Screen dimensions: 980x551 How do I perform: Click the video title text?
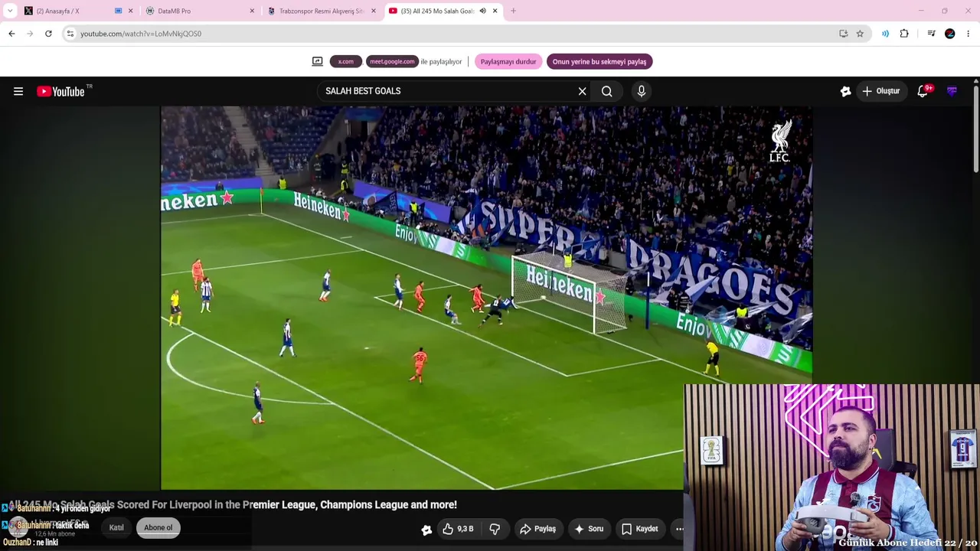click(x=233, y=505)
